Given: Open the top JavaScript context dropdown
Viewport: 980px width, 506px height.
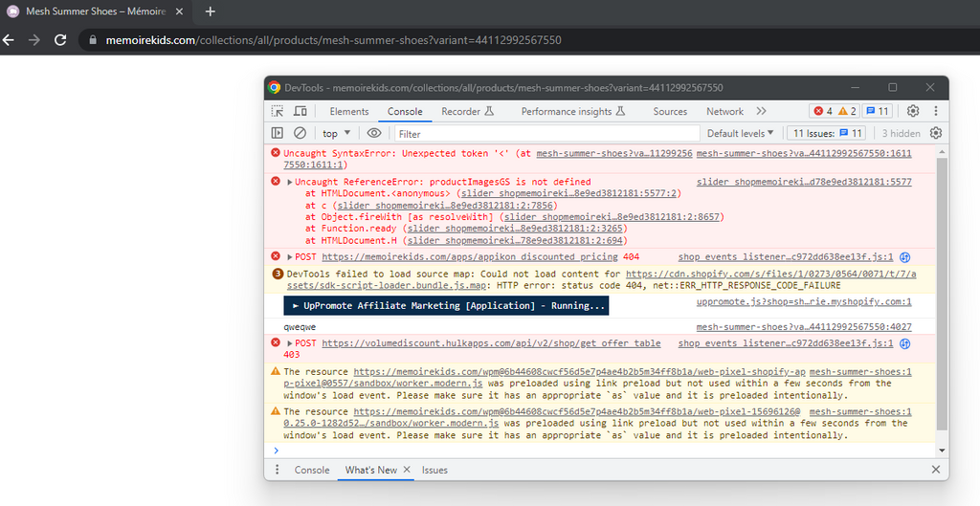Looking at the screenshot, I should pyautogui.click(x=336, y=134).
